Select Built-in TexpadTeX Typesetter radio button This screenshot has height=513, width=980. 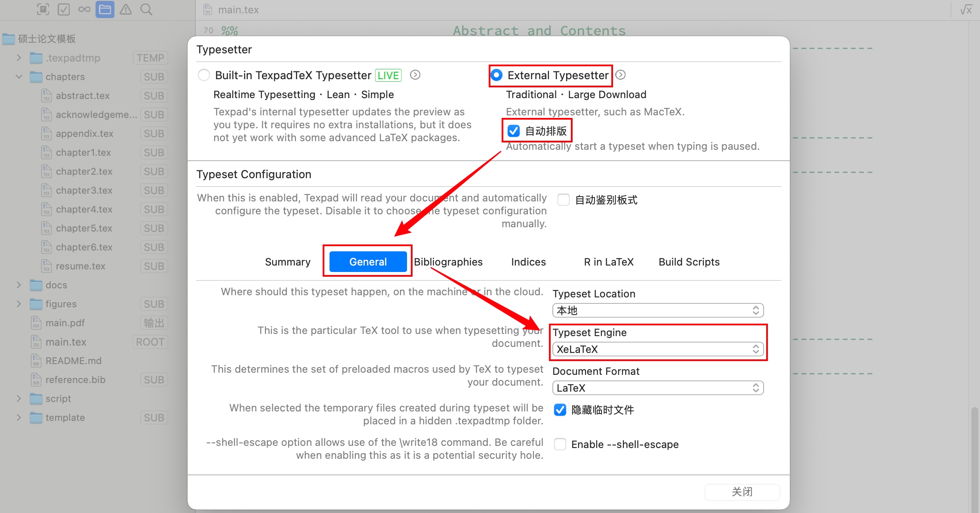click(204, 75)
